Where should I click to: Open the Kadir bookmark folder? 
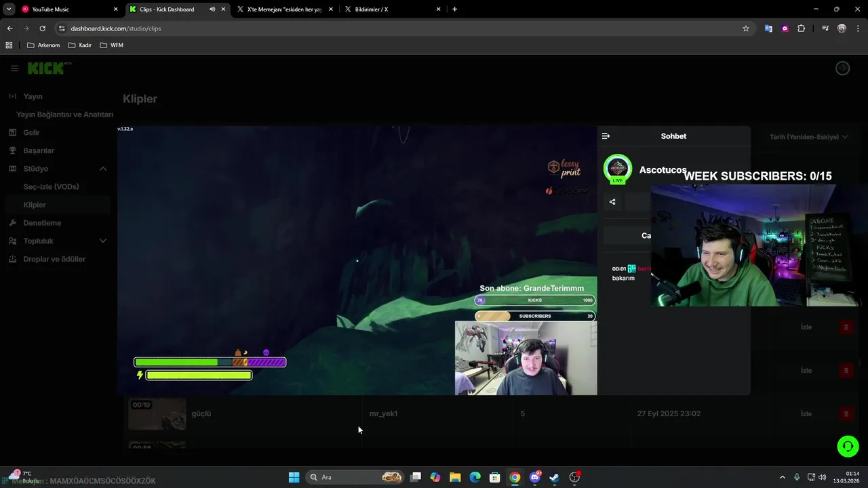click(80, 45)
